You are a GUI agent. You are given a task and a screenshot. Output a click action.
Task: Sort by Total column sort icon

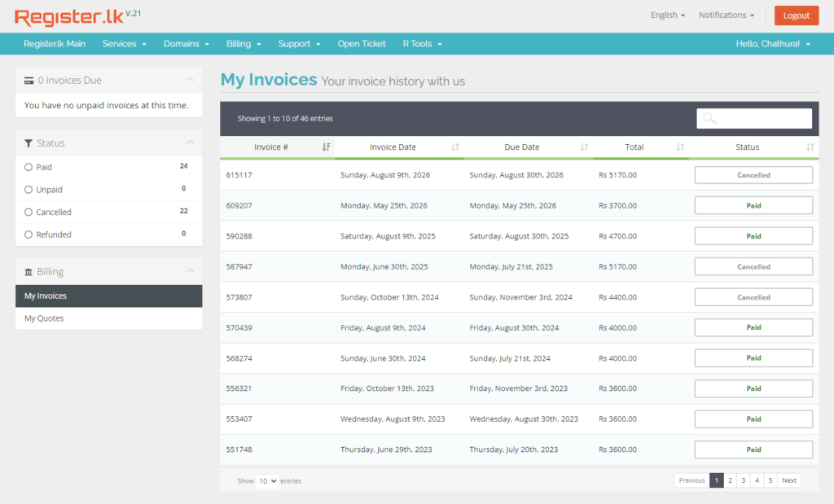(x=680, y=147)
